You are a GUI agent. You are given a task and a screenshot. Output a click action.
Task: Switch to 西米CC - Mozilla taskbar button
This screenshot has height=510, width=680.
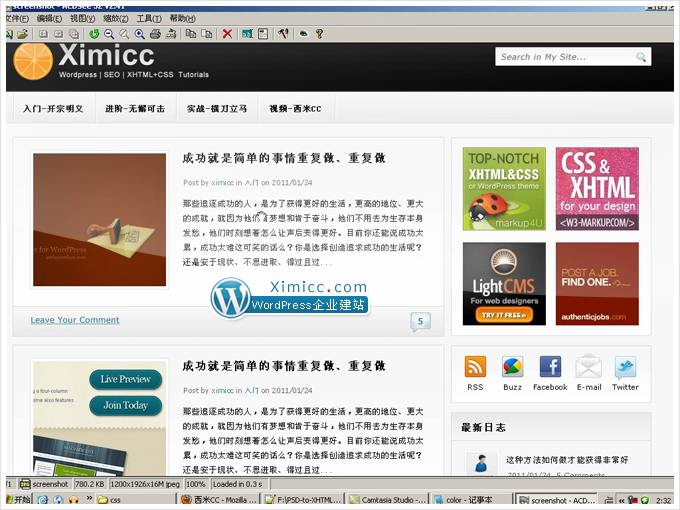click(219, 500)
